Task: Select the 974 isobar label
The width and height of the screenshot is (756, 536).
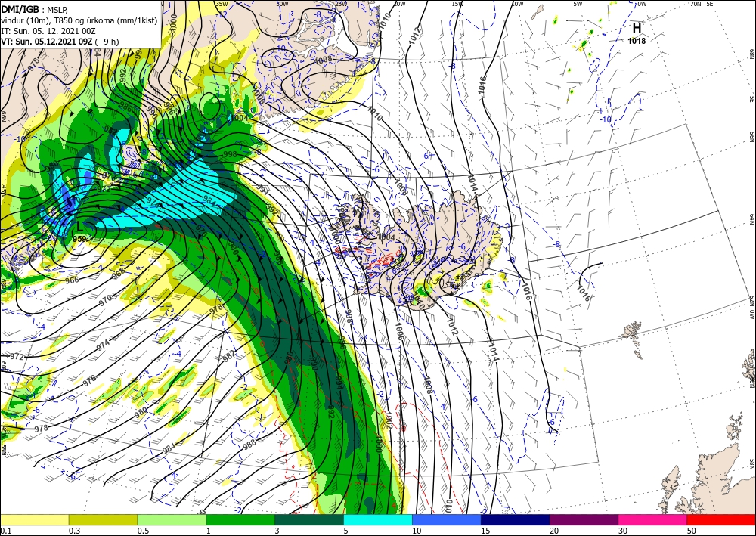Action: click(103, 344)
